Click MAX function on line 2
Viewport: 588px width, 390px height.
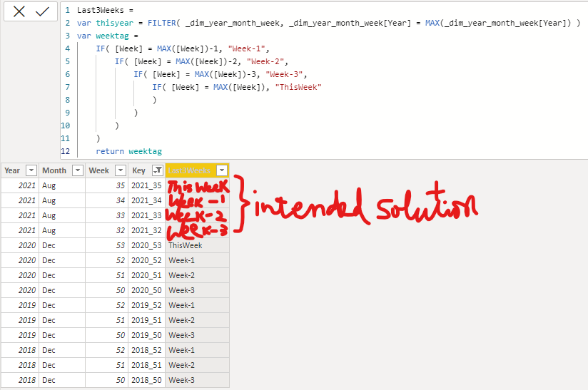pyautogui.click(x=432, y=23)
